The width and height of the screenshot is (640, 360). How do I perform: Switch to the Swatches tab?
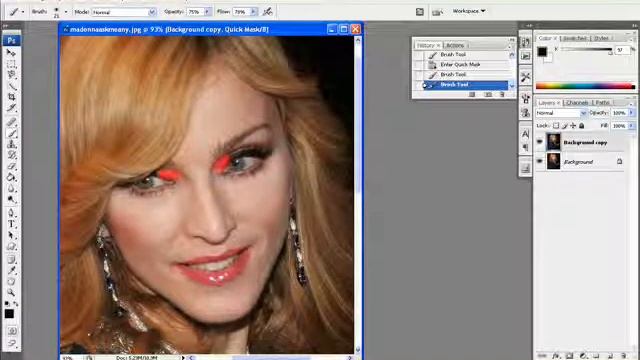[575, 38]
